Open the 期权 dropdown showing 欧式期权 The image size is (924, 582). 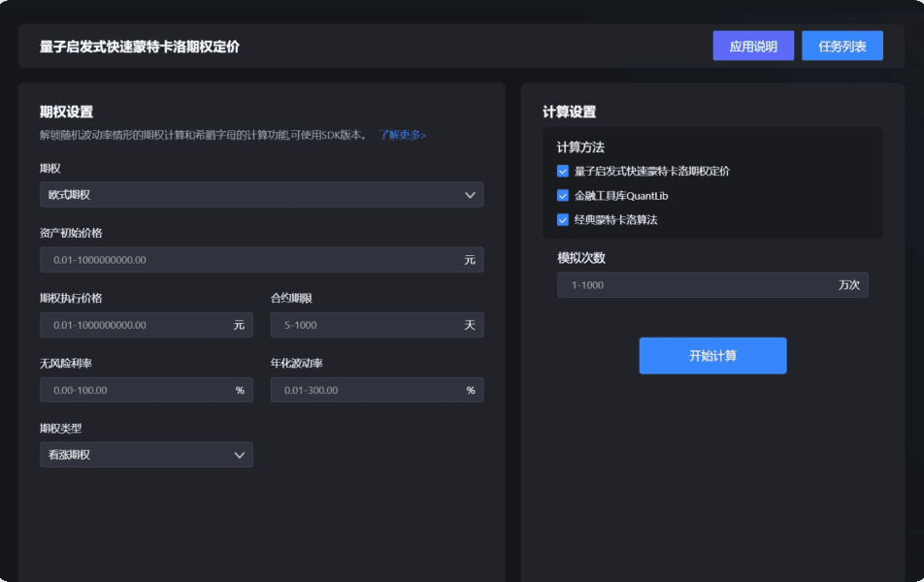click(262, 194)
